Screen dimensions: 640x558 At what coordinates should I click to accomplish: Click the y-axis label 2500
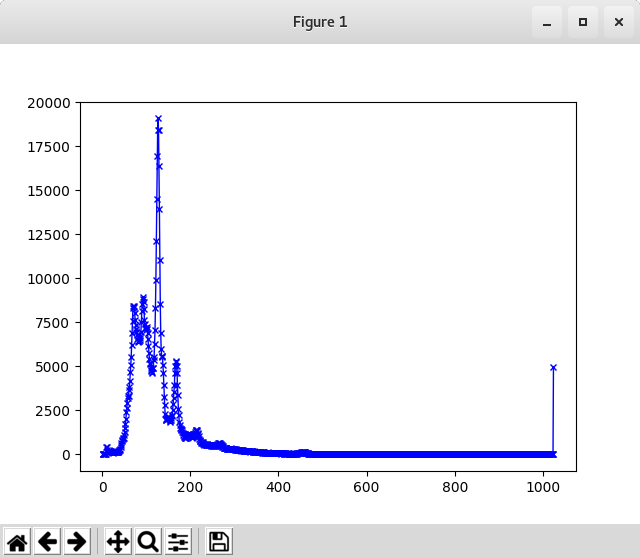(53, 411)
